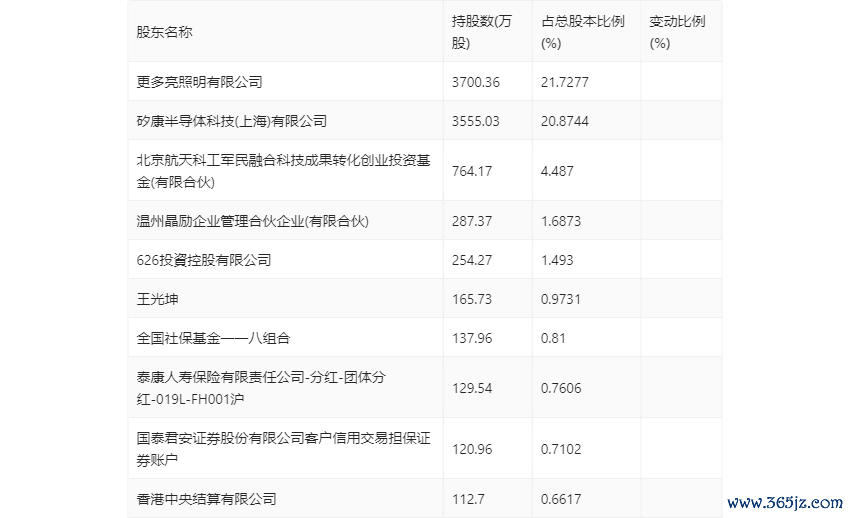Select the percentage 1.6873
Image resolution: width=850 pixels, height=518 pixels.
point(561,221)
